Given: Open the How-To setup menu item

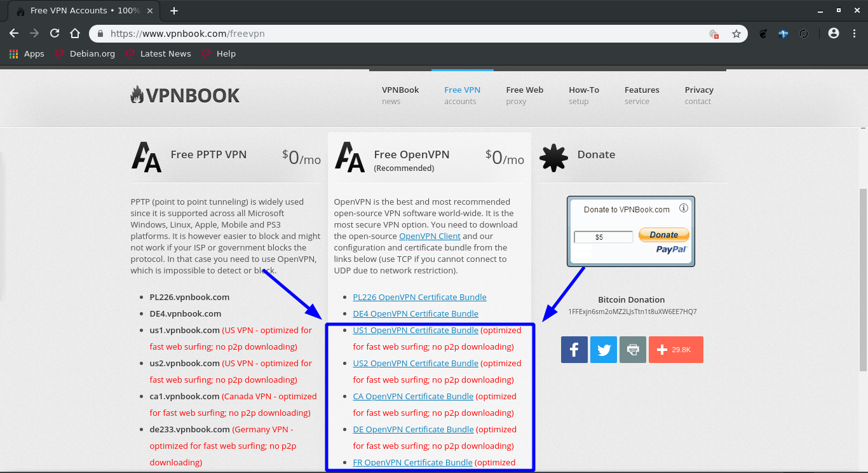Looking at the screenshot, I should pos(584,95).
